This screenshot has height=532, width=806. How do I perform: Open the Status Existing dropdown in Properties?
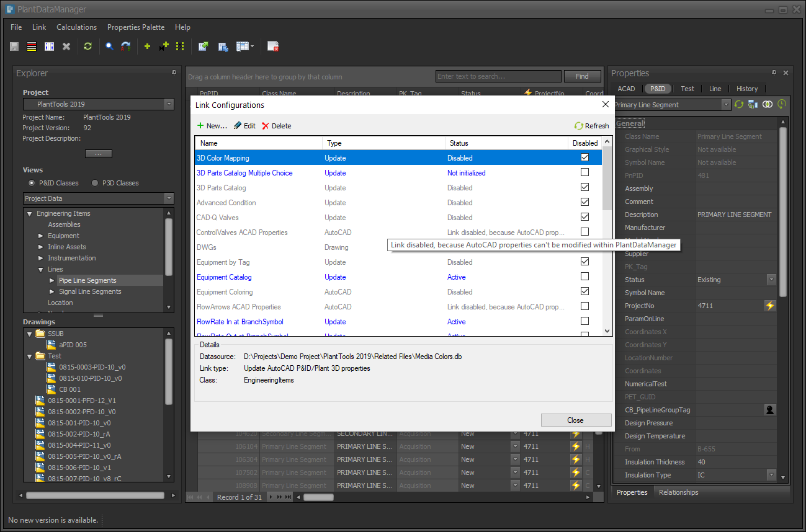(x=771, y=280)
